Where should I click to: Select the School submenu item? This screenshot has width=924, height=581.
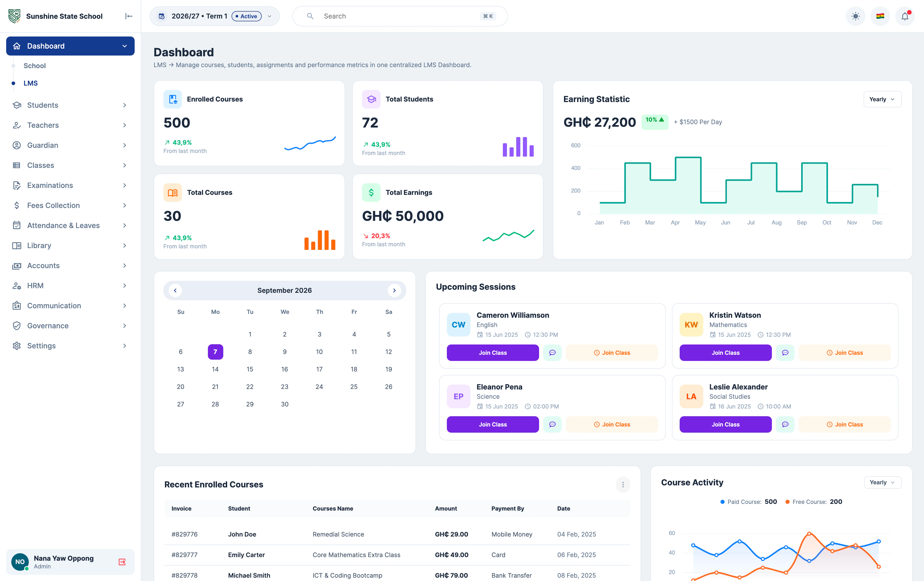click(x=34, y=66)
